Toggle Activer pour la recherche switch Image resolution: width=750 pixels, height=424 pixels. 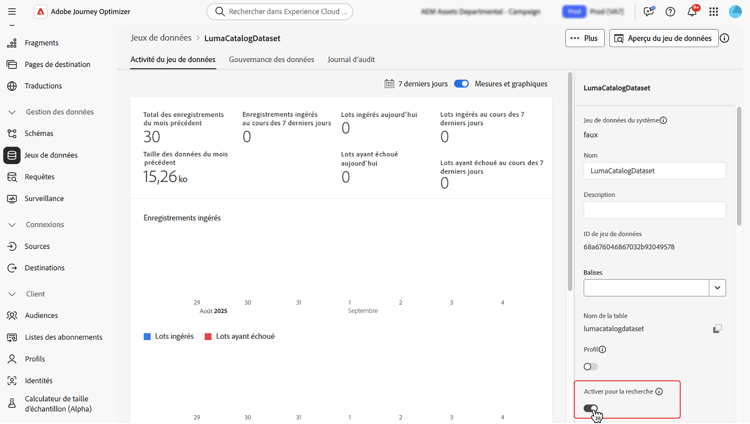point(591,408)
